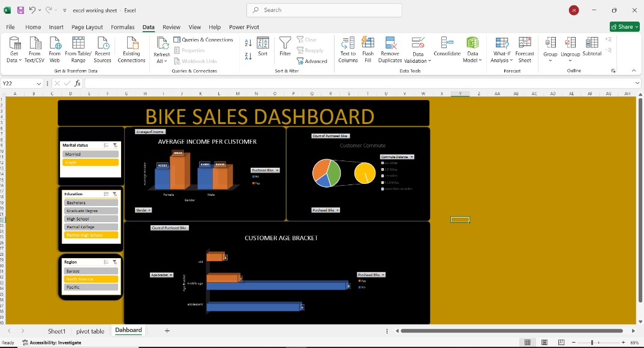Screen dimensions: 644x348
Task: Open the Sort dialog icon
Action: (263, 43)
